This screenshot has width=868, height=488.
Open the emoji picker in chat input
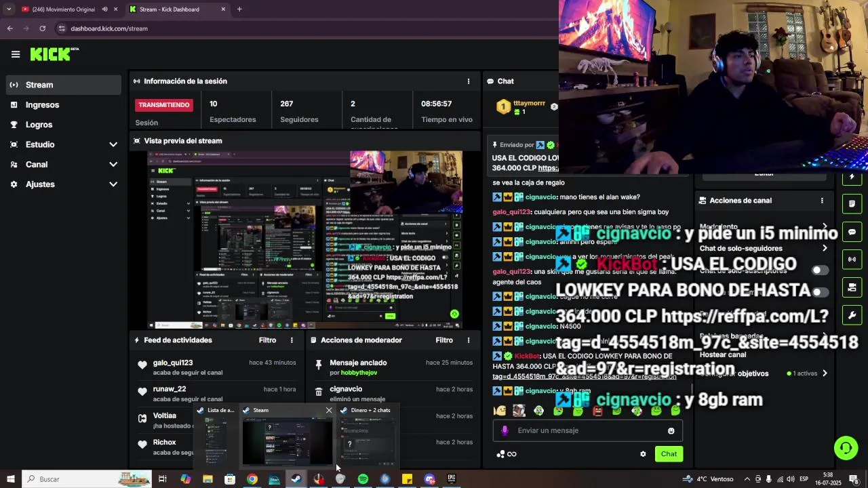[671, 431]
